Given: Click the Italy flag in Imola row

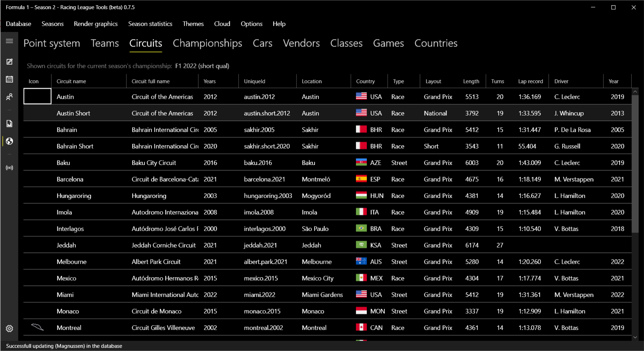Looking at the screenshot, I should 361,211.
